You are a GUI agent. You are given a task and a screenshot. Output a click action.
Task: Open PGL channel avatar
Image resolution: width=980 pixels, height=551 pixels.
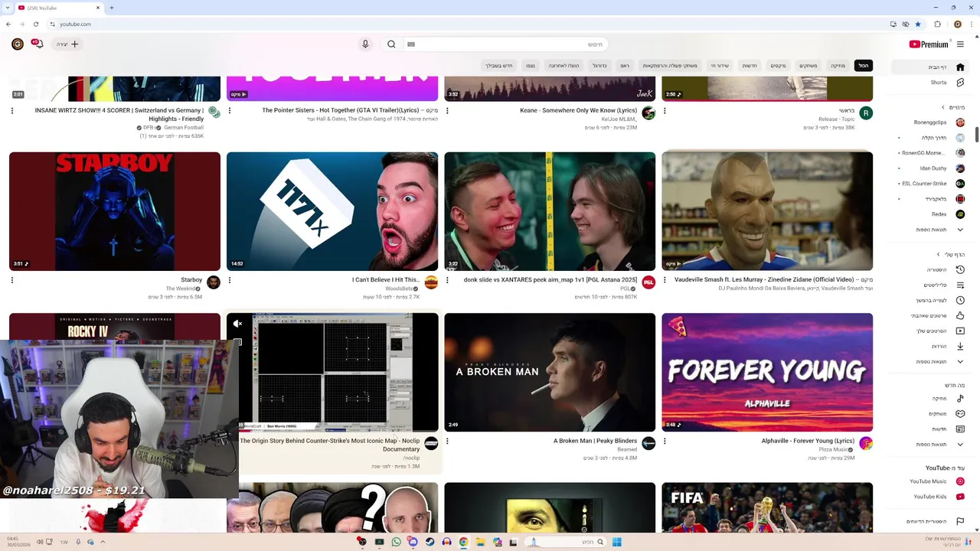tap(648, 282)
